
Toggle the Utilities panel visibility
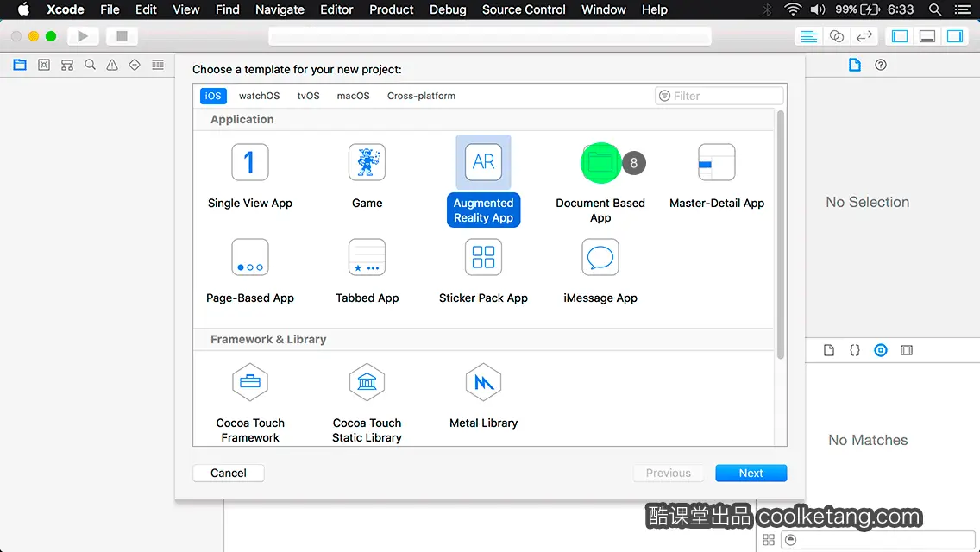(955, 36)
